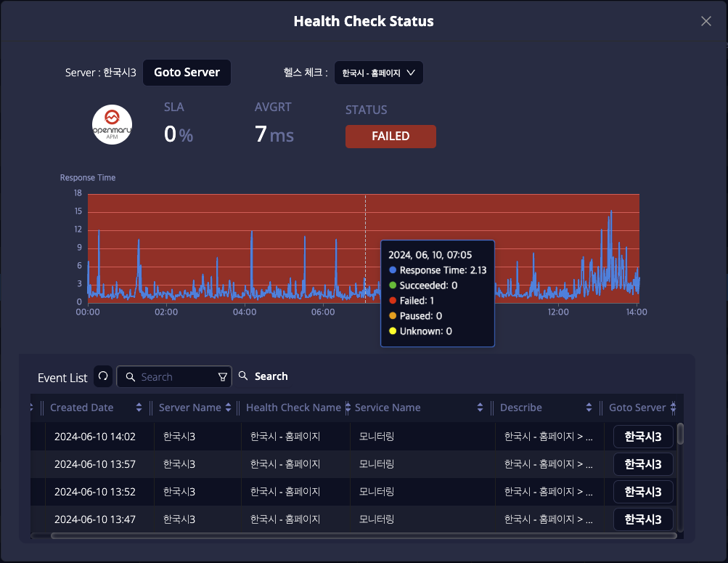728x563 pixels.
Task: Click the Event List refresh icon
Action: click(103, 376)
